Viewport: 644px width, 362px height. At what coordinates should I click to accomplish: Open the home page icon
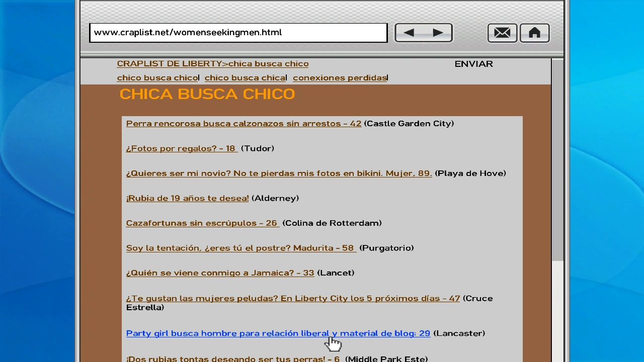pyautogui.click(x=534, y=33)
